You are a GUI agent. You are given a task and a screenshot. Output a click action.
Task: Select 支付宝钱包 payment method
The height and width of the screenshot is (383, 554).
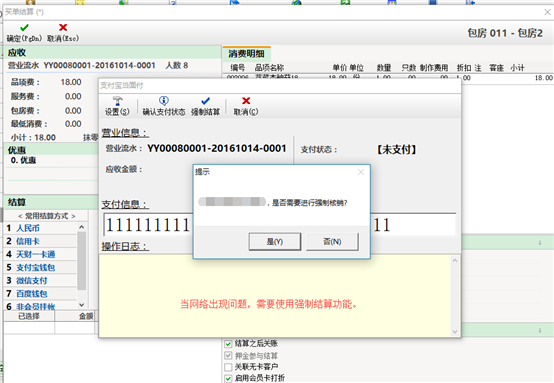tap(40, 267)
